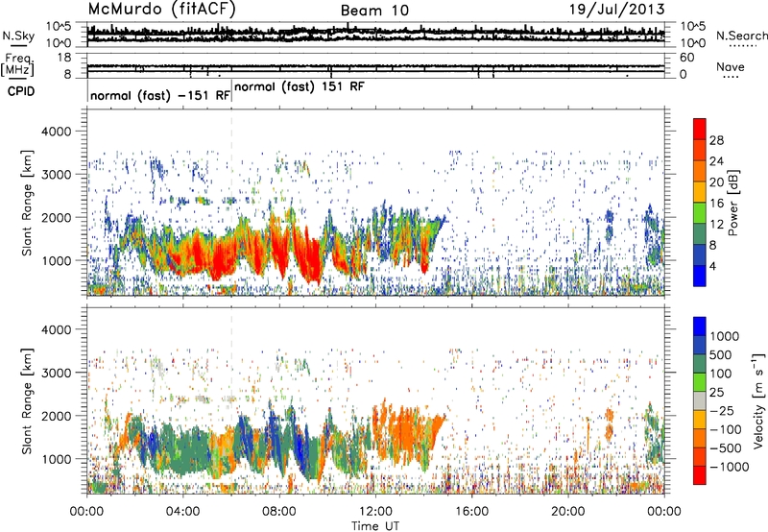Click the "N.Search" legend label
The image size is (768, 532).
pos(741,36)
